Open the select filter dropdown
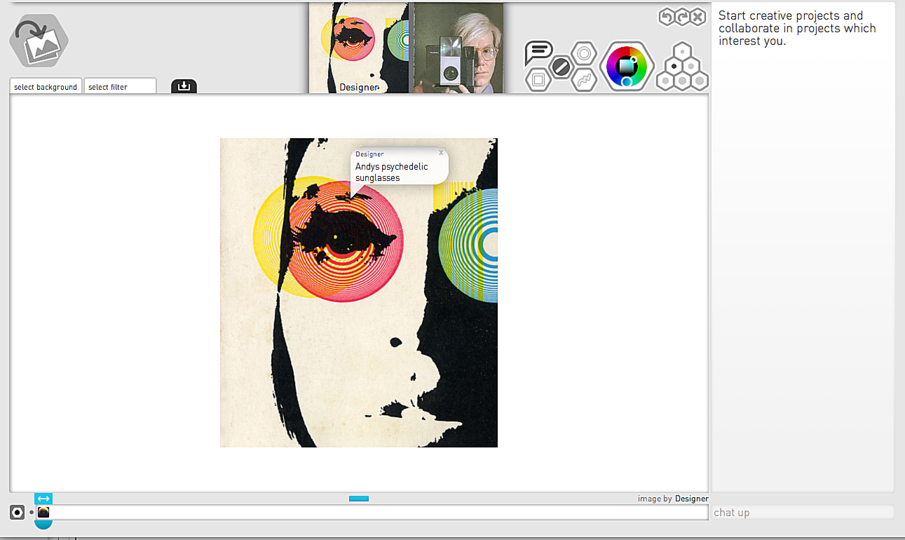905x540 pixels. pos(120,87)
